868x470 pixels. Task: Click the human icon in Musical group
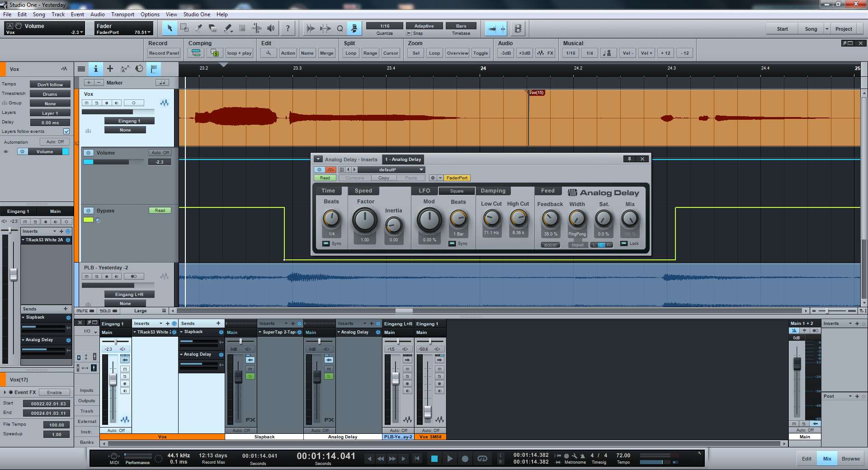pyautogui.click(x=608, y=53)
